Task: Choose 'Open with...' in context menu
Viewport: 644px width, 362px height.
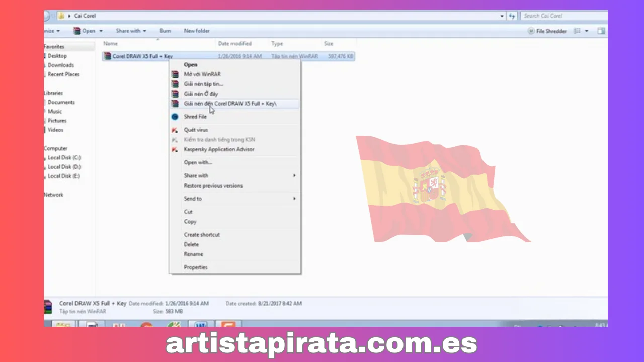Action: click(x=198, y=162)
